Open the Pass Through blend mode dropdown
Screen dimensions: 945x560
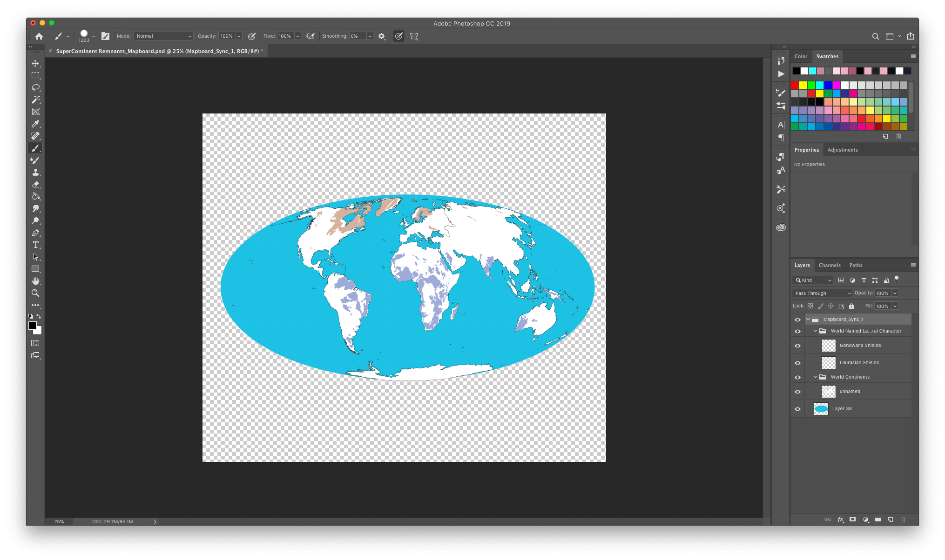pos(822,293)
